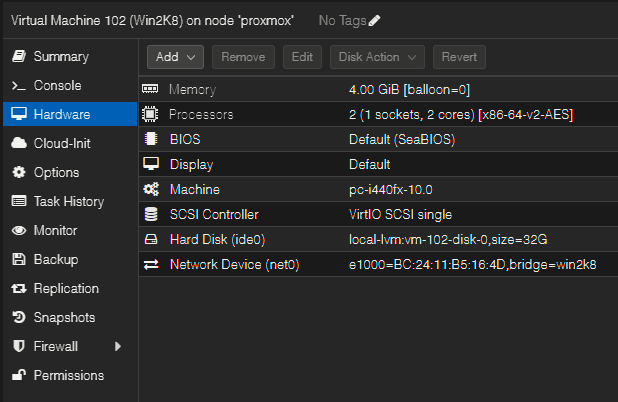Click the Monitor eye icon
This screenshot has width=618, height=402.
click(19, 230)
